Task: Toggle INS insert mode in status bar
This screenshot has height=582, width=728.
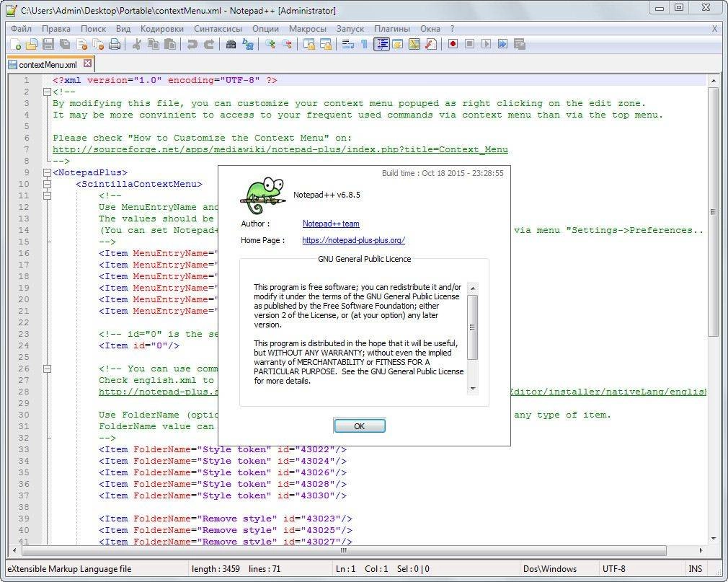Action: coord(695,568)
